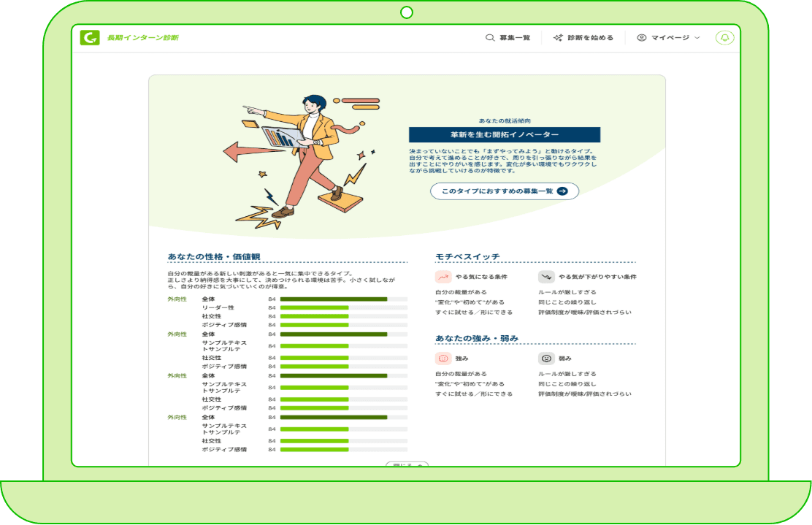
Task: Open notifications with the bell icon
Action: 724,38
